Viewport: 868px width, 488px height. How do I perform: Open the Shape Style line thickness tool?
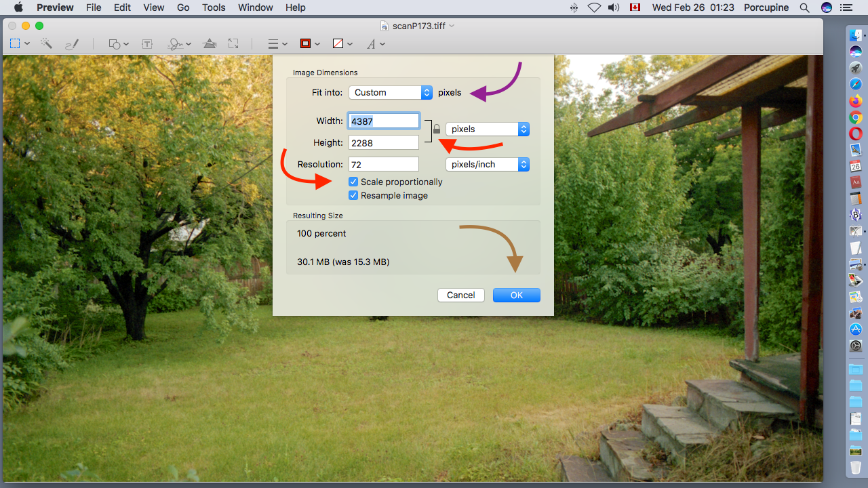click(273, 43)
